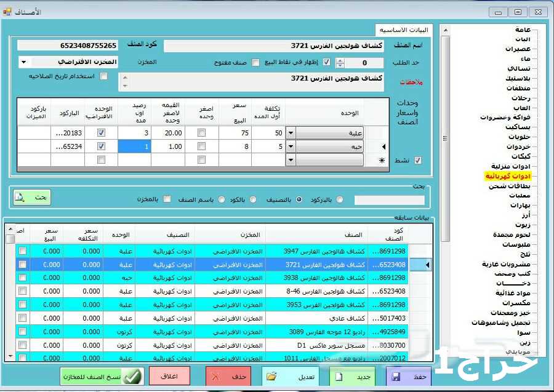This screenshot has height=392, width=554.
Task: Toggle the نشط active checkbox
Action: 417,160
